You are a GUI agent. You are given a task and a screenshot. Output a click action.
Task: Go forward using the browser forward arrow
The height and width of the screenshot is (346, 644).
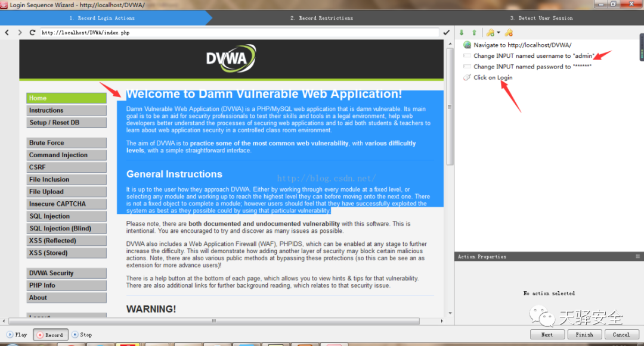pos(20,32)
